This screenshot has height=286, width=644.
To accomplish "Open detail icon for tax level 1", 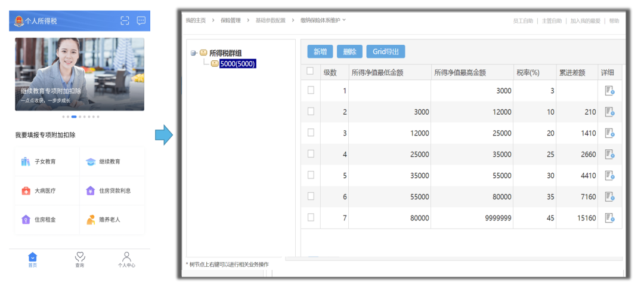I will click(x=609, y=91).
